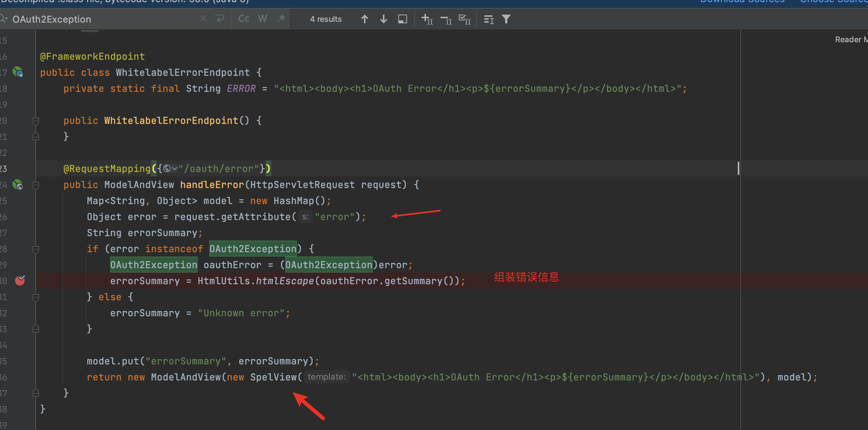Click the Download Sources link
Screen dimensions: 868x430
tap(742, 1)
